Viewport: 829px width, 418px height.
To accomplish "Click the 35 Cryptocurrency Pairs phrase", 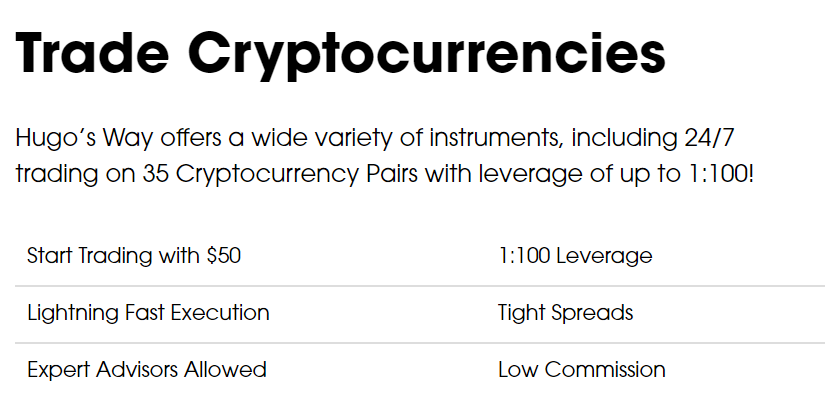I will [x=280, y=174].
